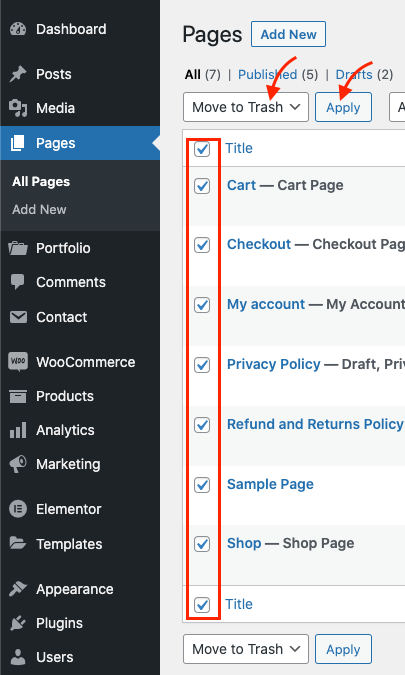Open the Comments menu label
405x675 pixels.
(71, 282)
